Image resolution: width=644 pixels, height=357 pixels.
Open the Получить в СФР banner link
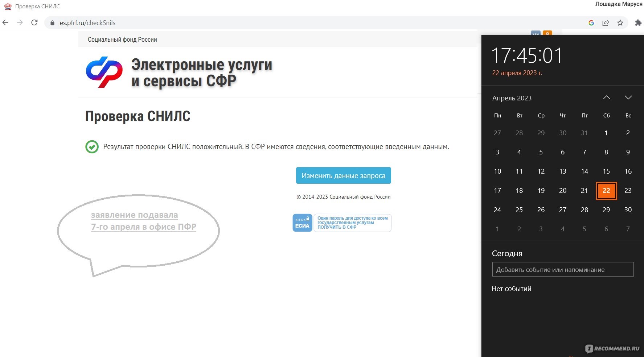pyautogui.click(x=352, y=223)
